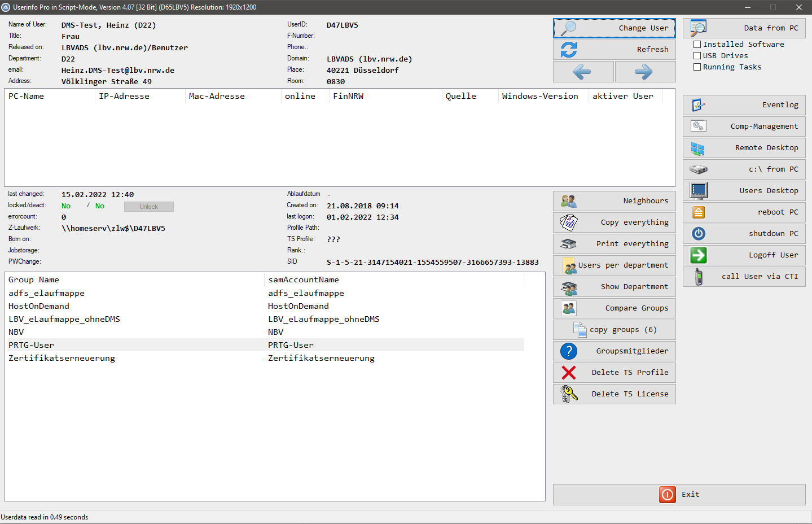812x524 pixels.
Task: Select Zertifikatserneuerung in Group Name column
Action: pos(62,359)
